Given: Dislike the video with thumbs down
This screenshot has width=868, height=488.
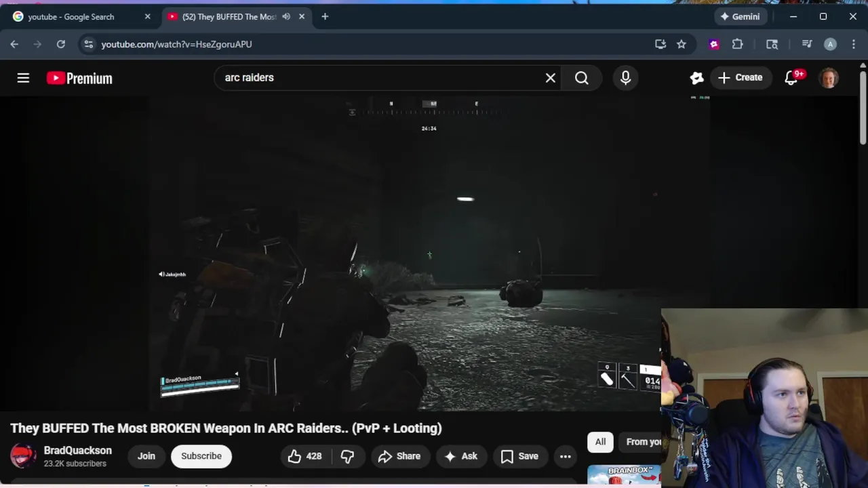Looking at the screenshot, I should click(x=348, y=456).
